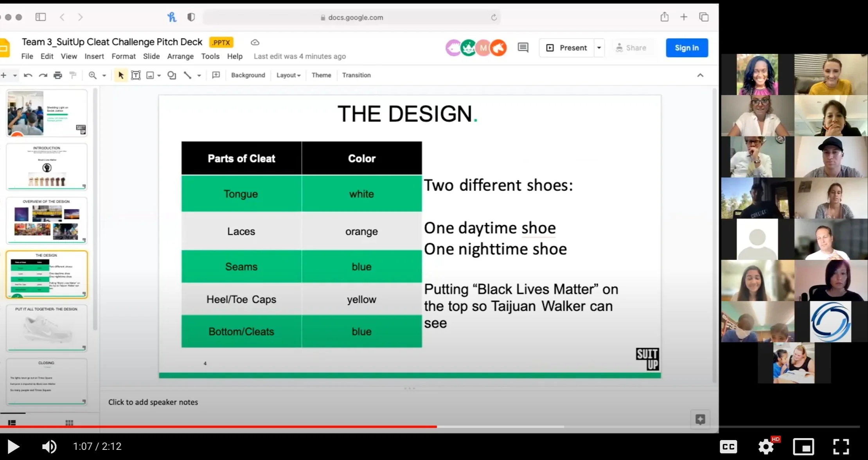Image resolution: width=868 pixels, height=460 pixels.
Task: Click the Sign in button
Action: [x=687, y=48]
